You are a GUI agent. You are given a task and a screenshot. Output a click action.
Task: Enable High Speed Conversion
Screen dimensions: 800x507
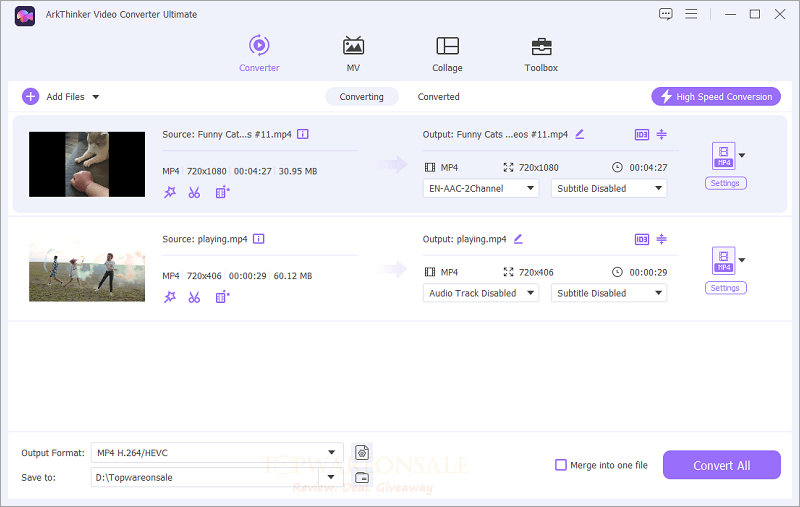716,96
